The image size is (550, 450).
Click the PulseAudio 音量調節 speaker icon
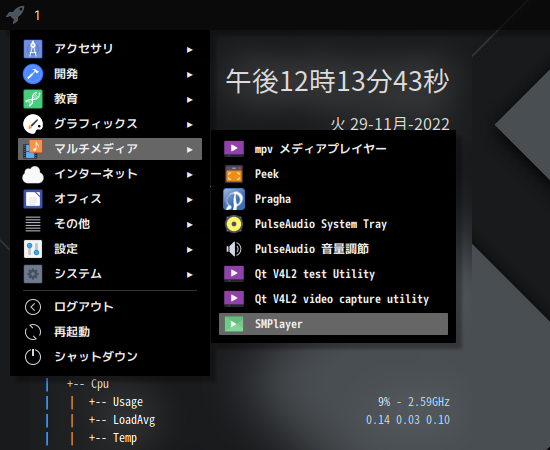click(234, 249)
